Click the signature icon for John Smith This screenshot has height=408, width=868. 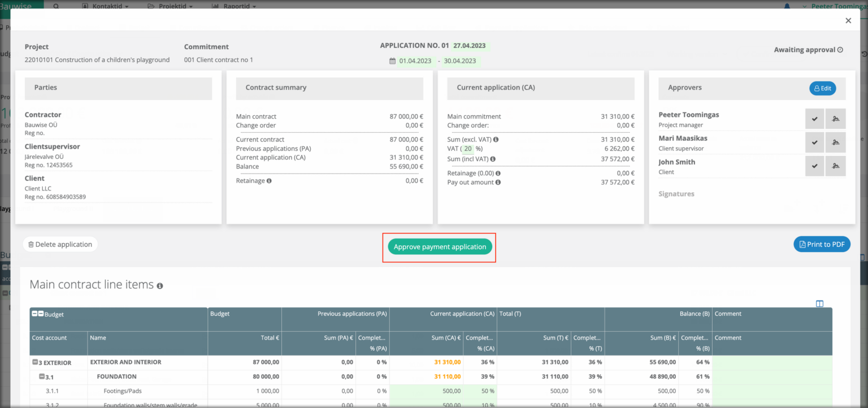[836, 166]
